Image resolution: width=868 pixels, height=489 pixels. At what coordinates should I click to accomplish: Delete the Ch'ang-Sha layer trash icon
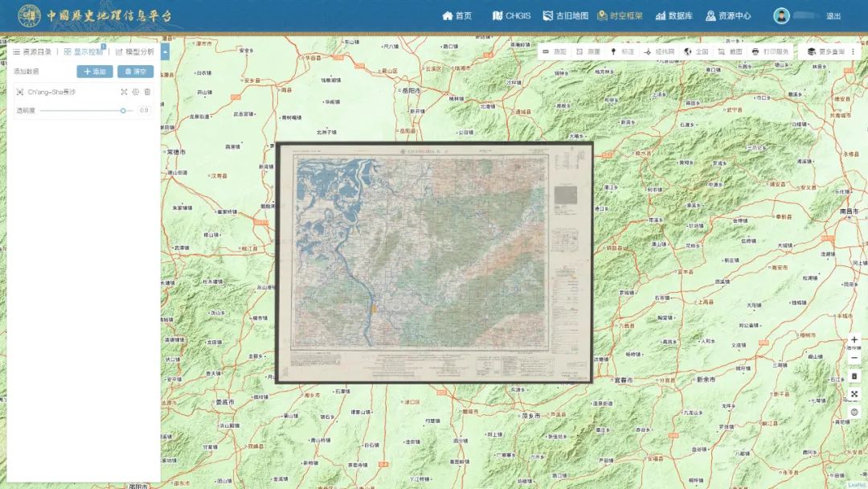[x=147, y=92]
